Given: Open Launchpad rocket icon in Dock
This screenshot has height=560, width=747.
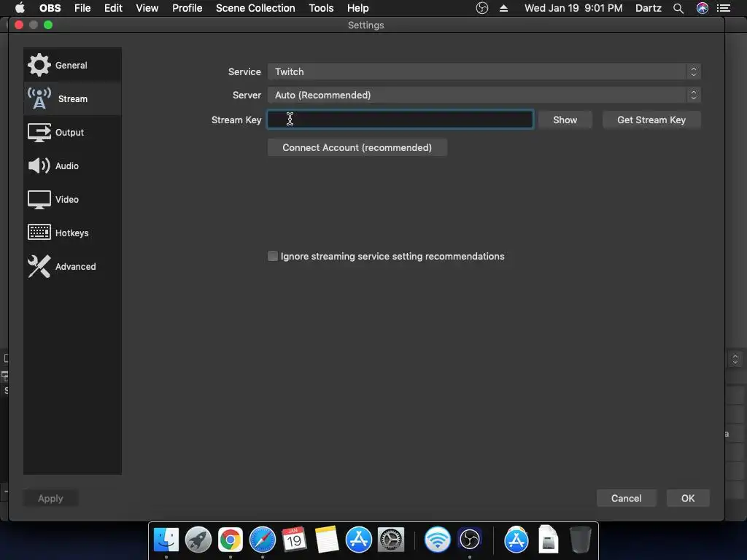Looking at the screenshot, I should coord(198,540).
